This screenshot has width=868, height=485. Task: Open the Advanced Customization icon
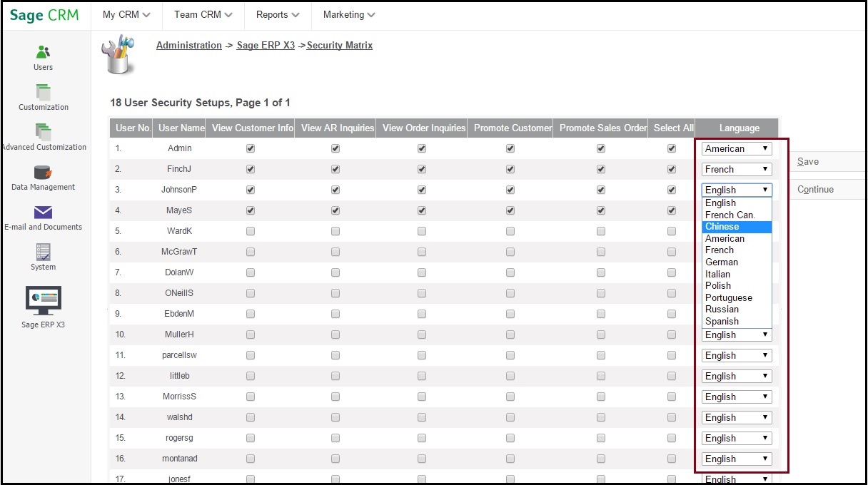tap(44, 132)
